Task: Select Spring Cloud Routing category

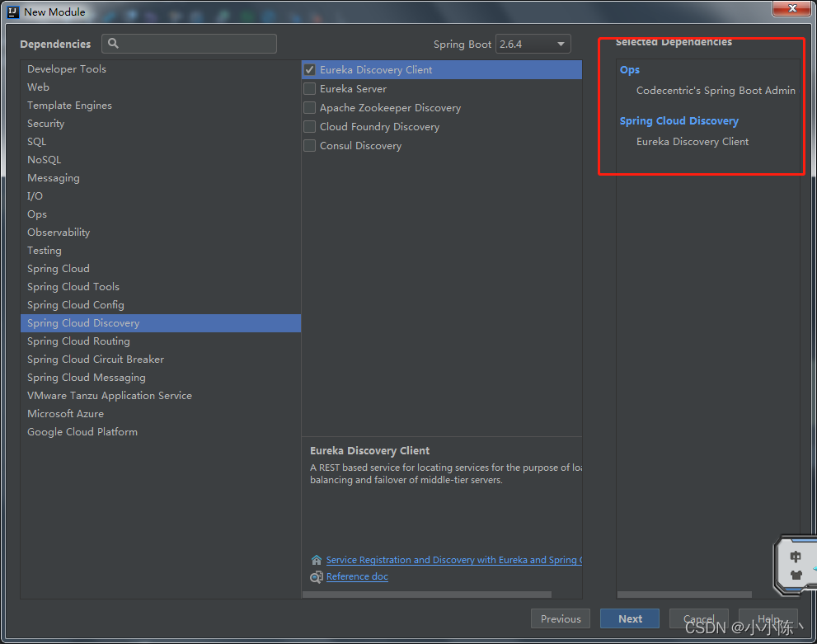Action: [x=161, y=341]
